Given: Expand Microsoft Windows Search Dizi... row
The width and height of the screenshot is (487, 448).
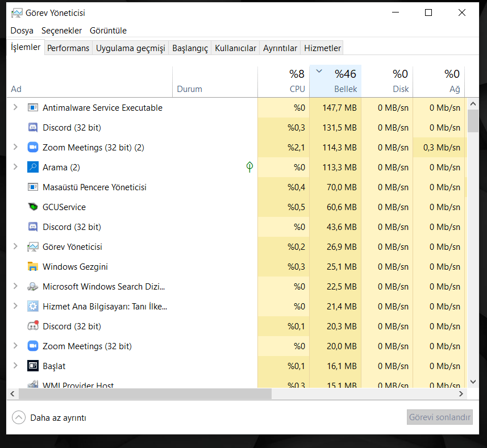Looking at the screenshot, I should click(x=15, y=286).
